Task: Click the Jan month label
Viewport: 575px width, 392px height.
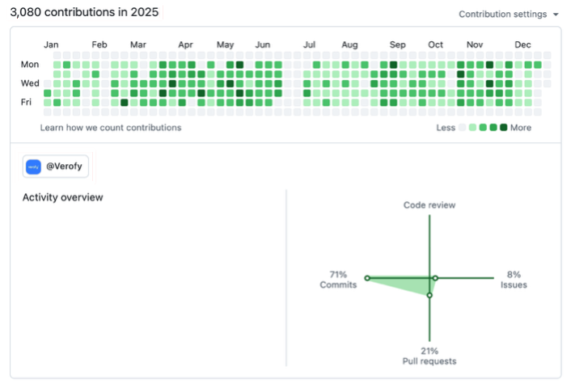Action: (x=51, y=44)
